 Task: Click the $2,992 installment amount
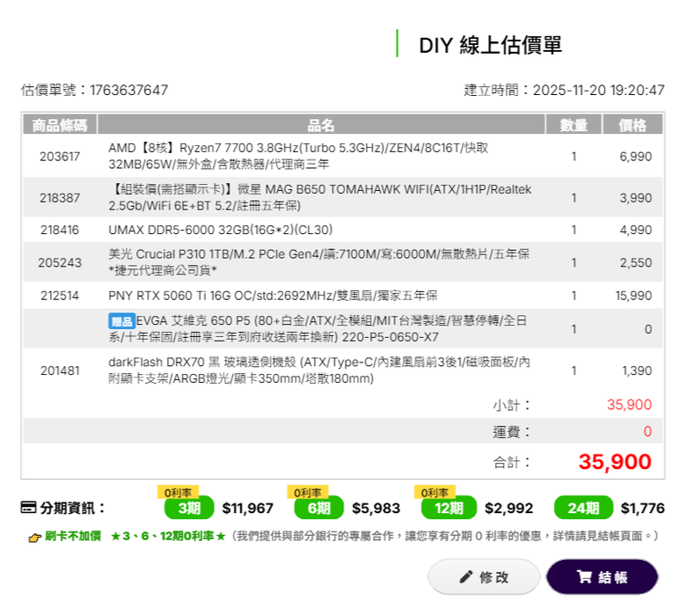click(x=509, y=509)
